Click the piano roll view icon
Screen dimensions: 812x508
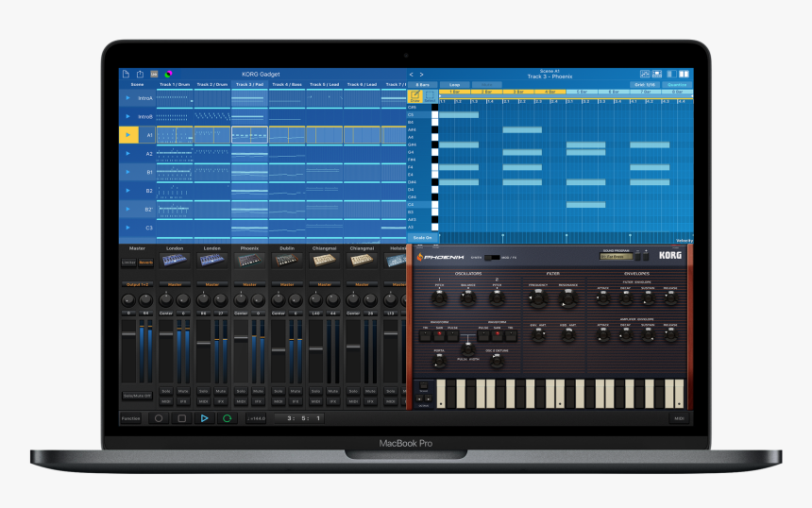tap(645, 74)
